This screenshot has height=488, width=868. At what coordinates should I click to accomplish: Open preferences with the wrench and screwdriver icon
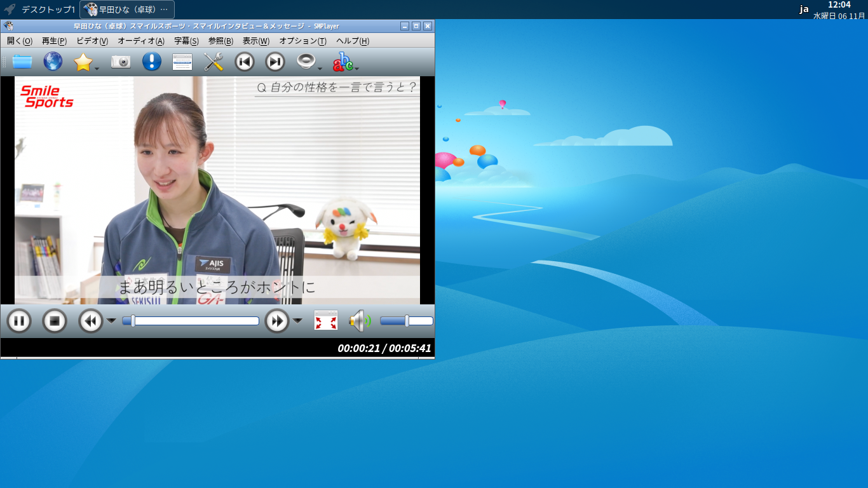(214, 62)
